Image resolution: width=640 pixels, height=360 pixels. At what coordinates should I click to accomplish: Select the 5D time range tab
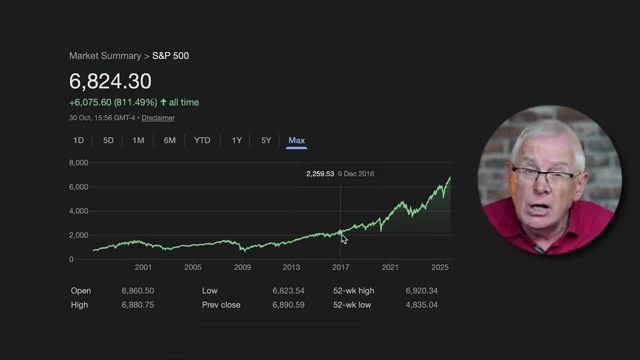click(x=108, y=140)
